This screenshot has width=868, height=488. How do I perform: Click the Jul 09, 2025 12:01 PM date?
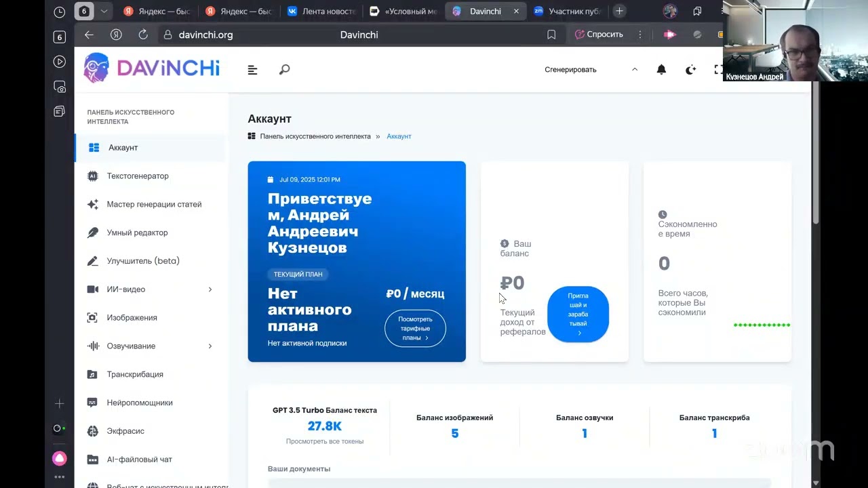[x=309, y=180]
